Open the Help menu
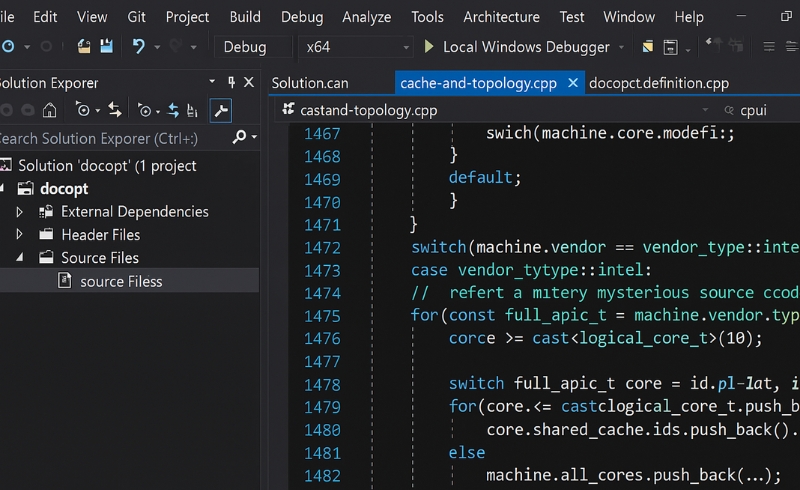This screenshot has height=490, width=800. pos(689,17)
